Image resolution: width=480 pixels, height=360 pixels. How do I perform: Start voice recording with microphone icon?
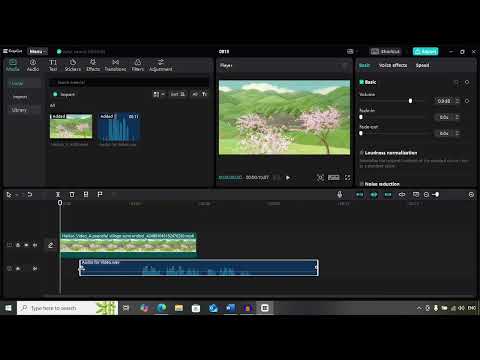click(x=340, y=194)
